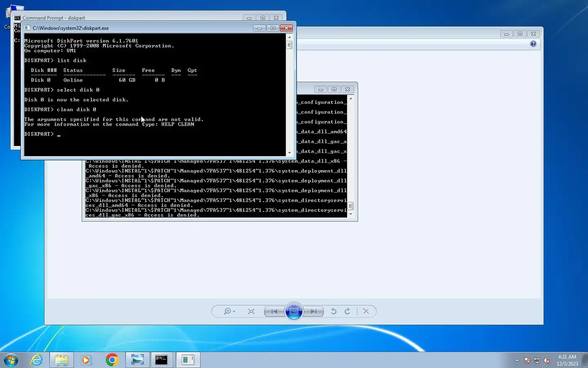Open Photo Viewer help via the question mark icon
This screenshot has width=588, height=368.
(x=533, y=44)
